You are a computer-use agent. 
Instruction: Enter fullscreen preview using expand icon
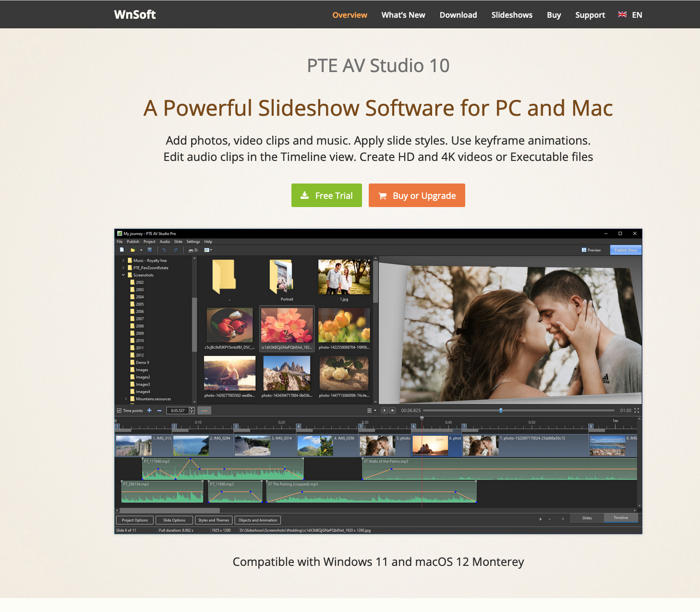pos(637,410)
